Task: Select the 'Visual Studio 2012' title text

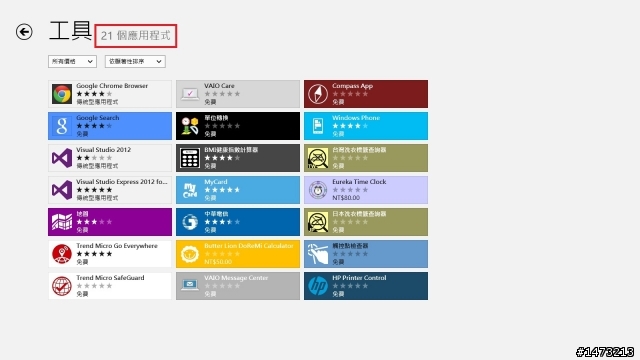Action: [103, 150]
